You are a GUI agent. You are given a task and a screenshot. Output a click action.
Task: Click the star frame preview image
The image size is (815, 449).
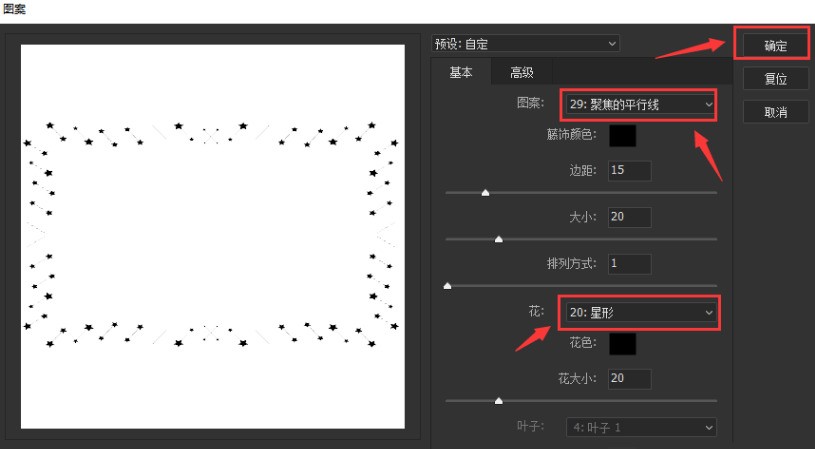[x=213, y=236]
